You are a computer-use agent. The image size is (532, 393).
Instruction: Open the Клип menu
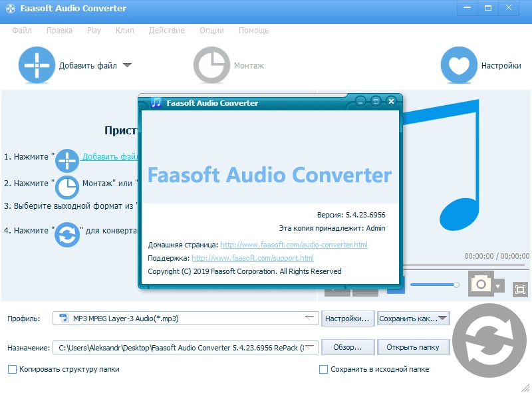coord(125,31)
